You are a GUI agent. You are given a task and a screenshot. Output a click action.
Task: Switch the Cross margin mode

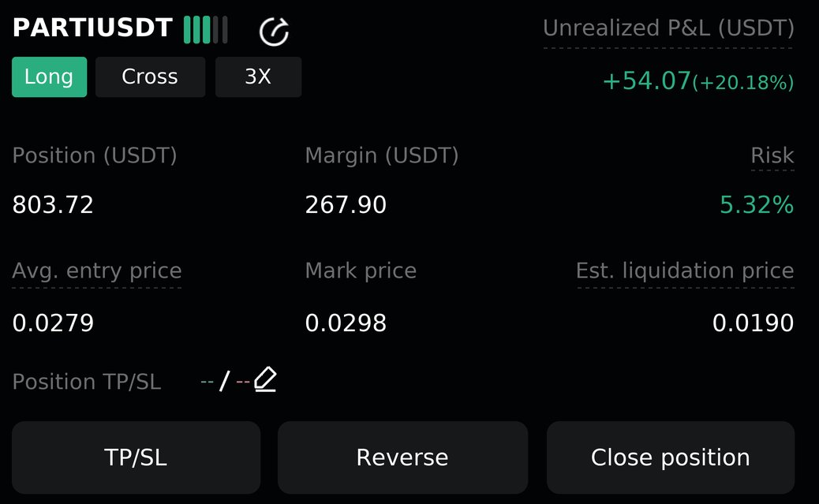tap(150, 77)
